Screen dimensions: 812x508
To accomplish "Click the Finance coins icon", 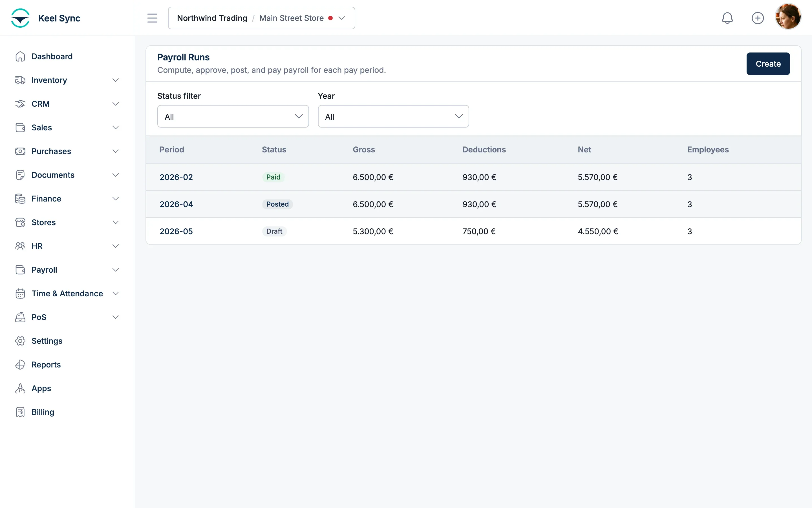I will [20, 199].
